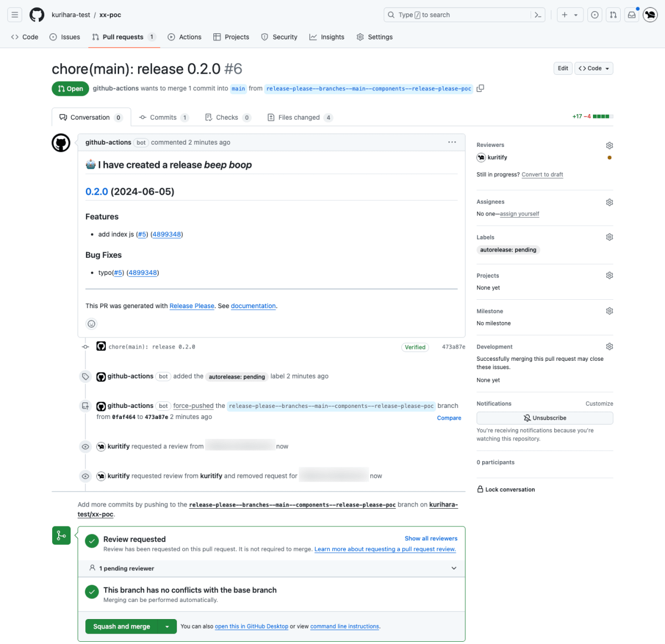Click the green merge status icon

[x=61, y=535]
